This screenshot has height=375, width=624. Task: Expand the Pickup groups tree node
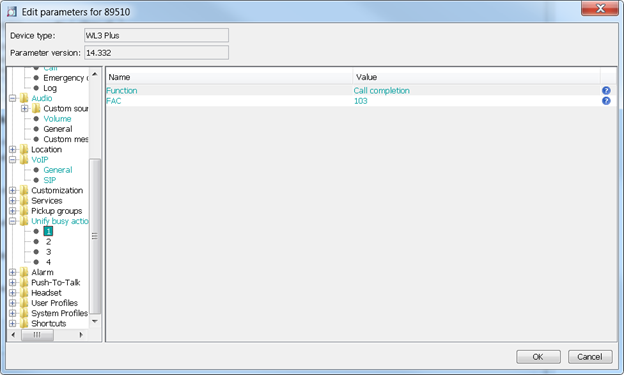click(13, 211)
